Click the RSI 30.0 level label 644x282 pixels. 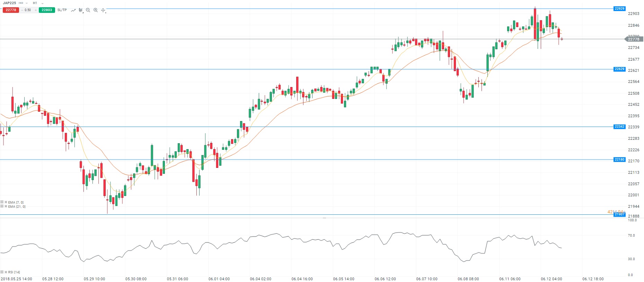[x=632, y=259]
